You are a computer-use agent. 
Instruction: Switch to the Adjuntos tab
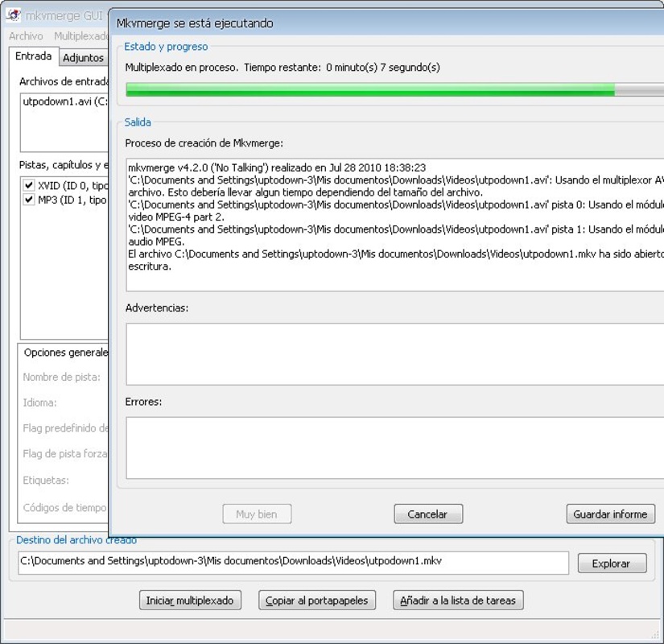pyautogui.click(x=83, y=58)
